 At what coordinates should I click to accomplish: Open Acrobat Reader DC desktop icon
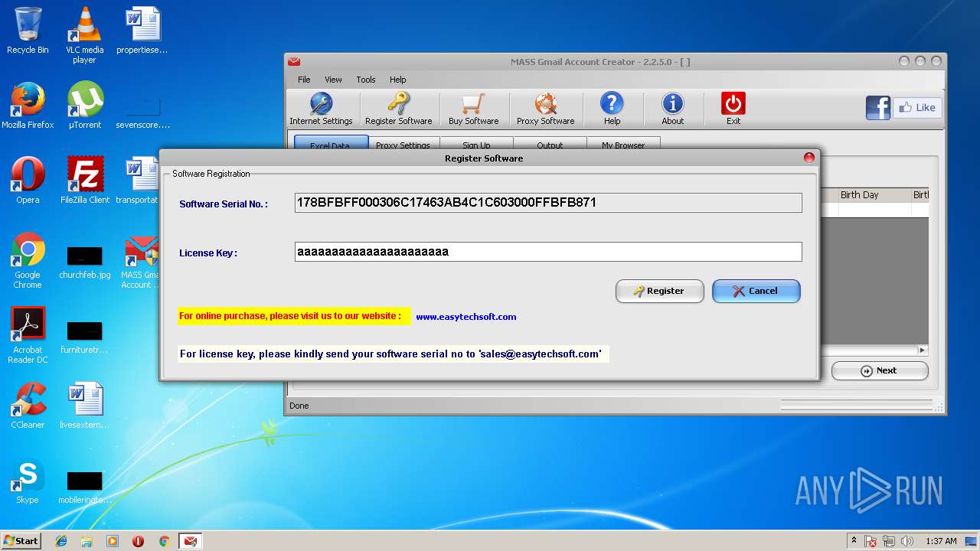click(28, 335)
